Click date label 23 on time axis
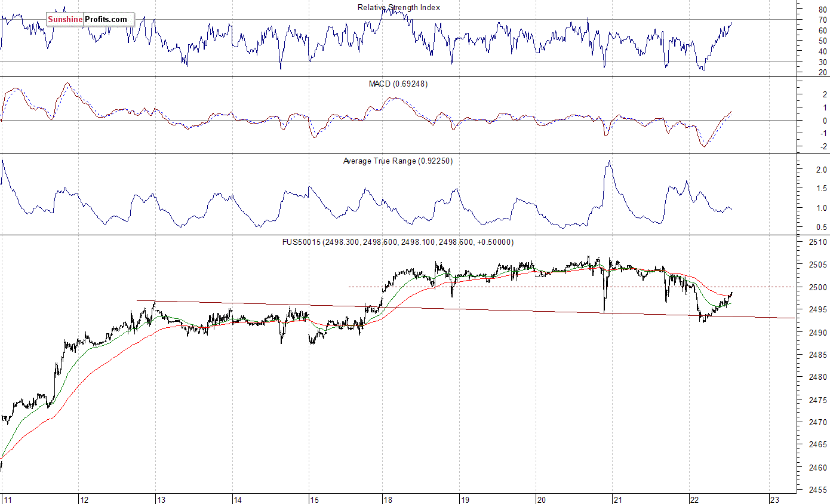 (774, 499)
